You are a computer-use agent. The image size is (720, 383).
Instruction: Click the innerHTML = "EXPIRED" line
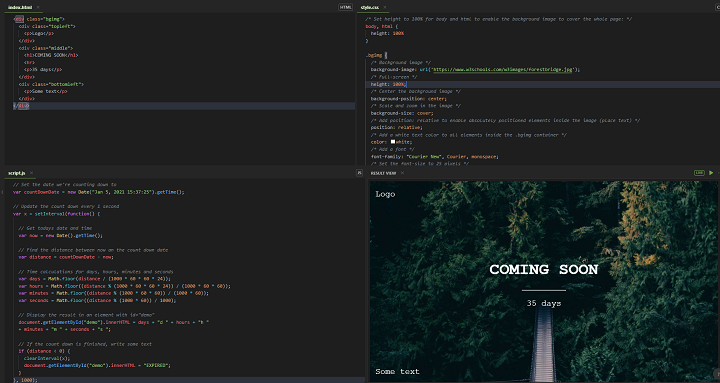click(97, 366)
